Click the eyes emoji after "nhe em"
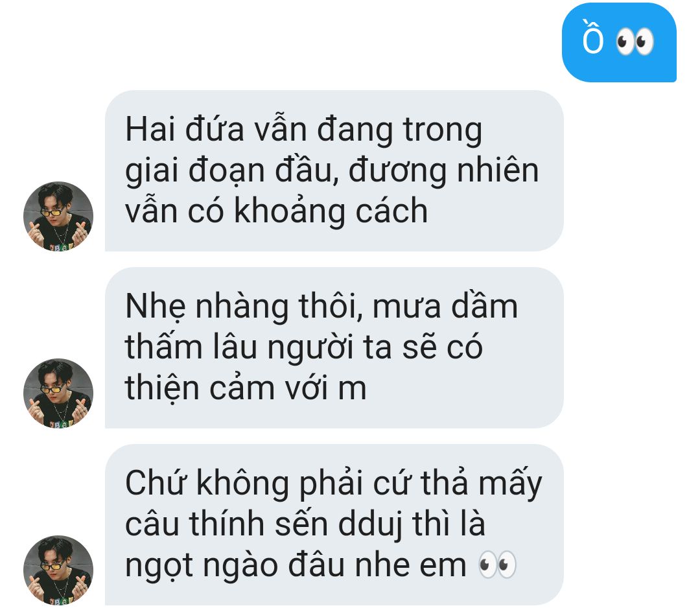Screen dimensions: 700x608 tap(497, 565)
